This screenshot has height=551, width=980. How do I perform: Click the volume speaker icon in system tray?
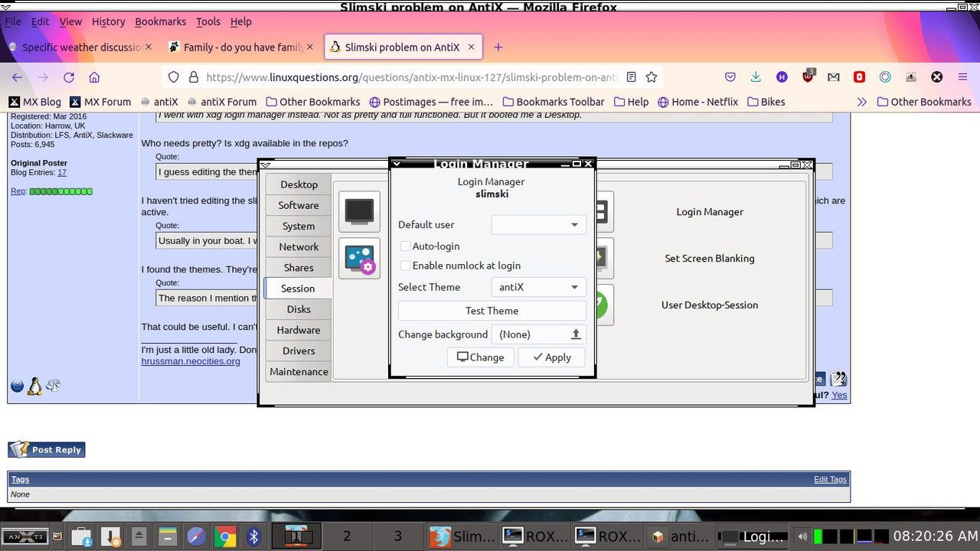pyautogui.click(x=802, y=537)
